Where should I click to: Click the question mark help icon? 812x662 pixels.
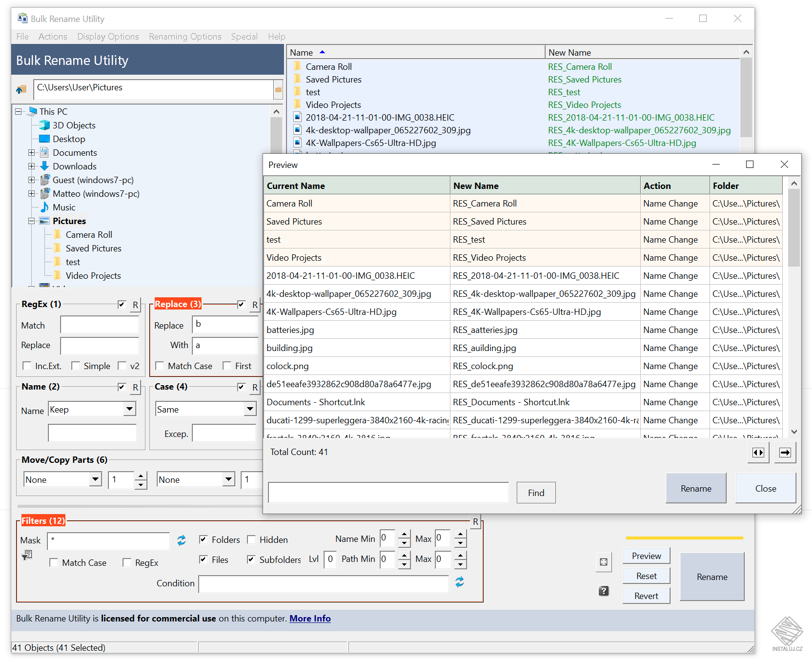pyautogui.click(x=604, y=591)
